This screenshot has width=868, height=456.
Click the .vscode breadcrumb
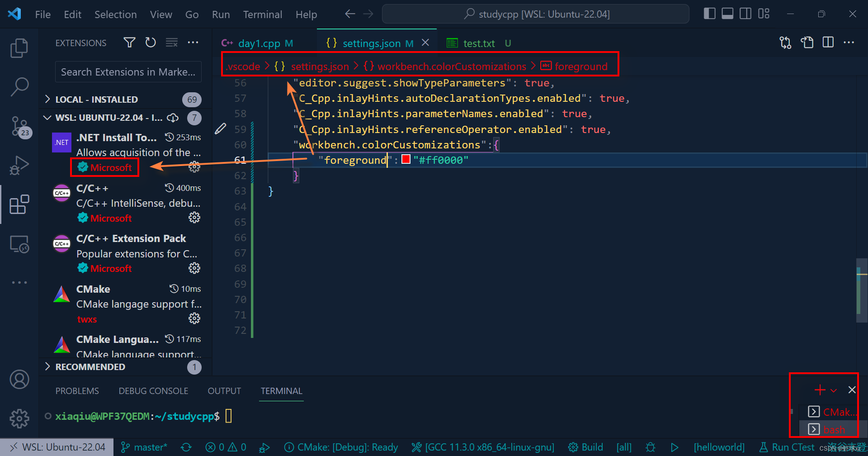tap(243, 66)
